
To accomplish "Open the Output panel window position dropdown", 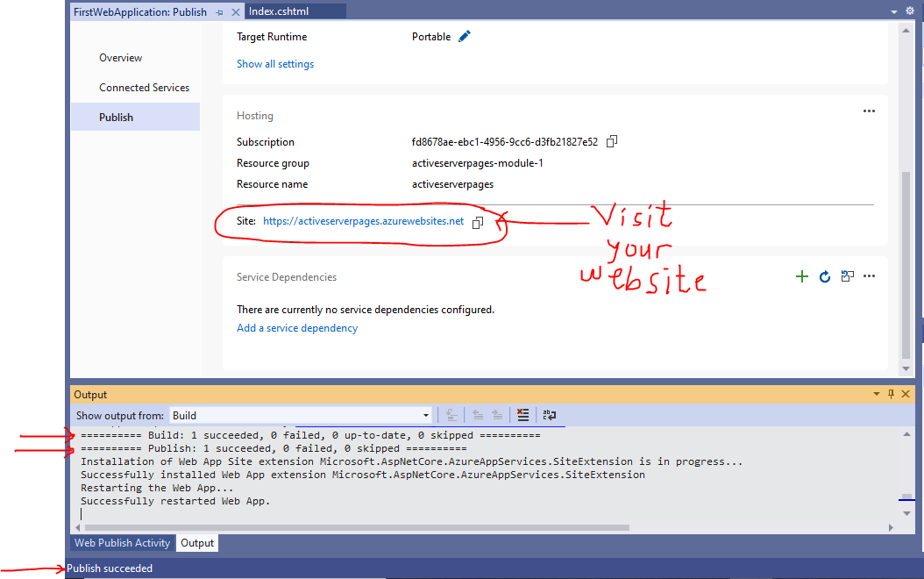I will pos(877,394).
